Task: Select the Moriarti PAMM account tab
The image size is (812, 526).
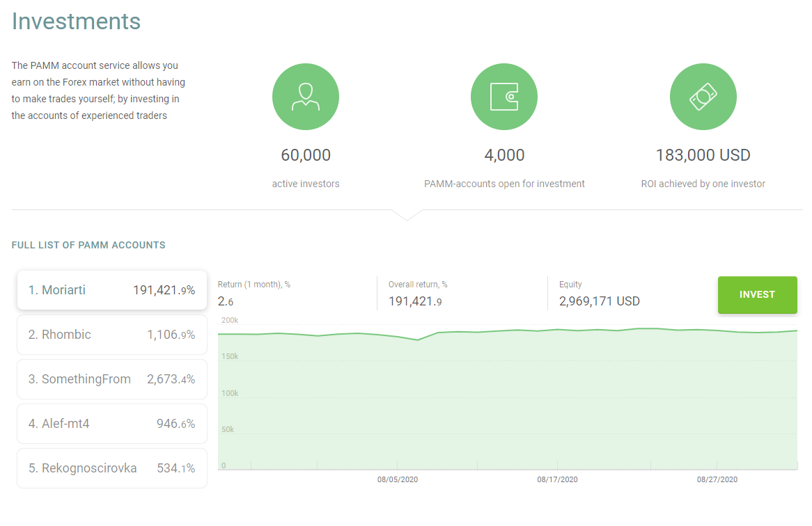Action: pyautogui.click(x=112, y=290)
